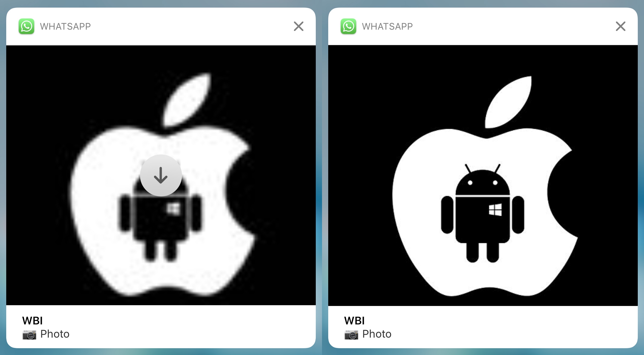Close the left WhatsApp notification panel
Viewport: 644px width, 355px height.
[298, 26]
